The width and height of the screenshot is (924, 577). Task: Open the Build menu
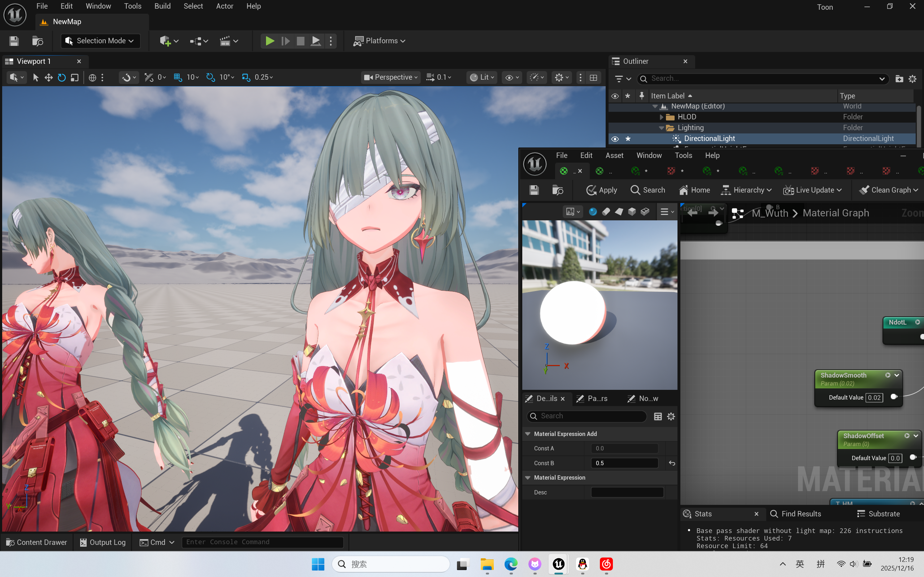(162, 6)
